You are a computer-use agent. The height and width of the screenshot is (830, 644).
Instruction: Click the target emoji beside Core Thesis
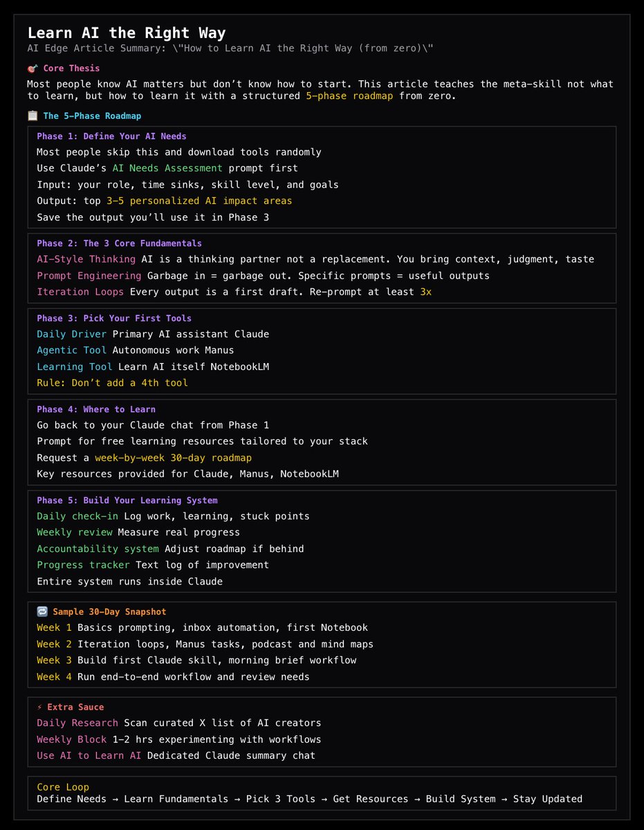point(32,68)
